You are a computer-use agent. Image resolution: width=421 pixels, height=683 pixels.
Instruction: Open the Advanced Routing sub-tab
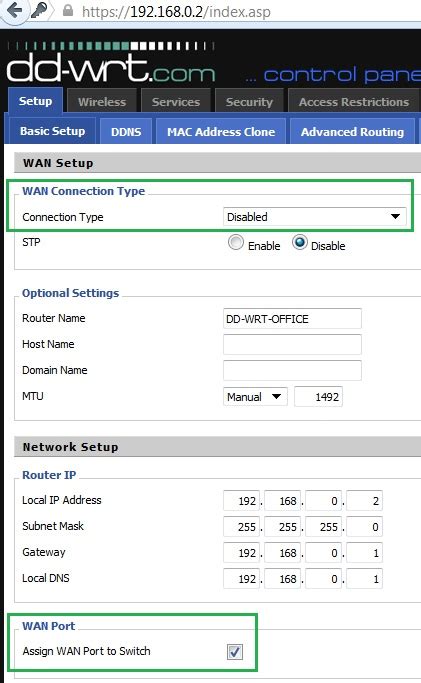(352, 132)
